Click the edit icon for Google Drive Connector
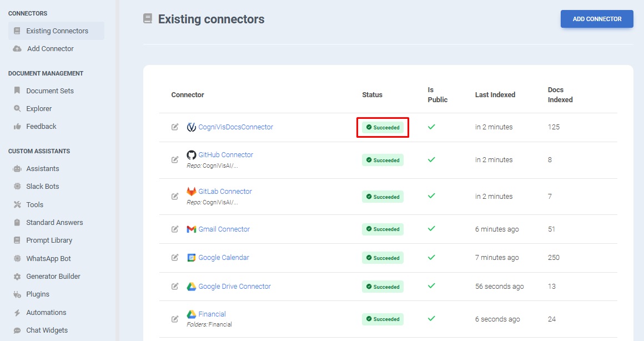The height and width of the screenshot is (341, 644). pos(175,287)
